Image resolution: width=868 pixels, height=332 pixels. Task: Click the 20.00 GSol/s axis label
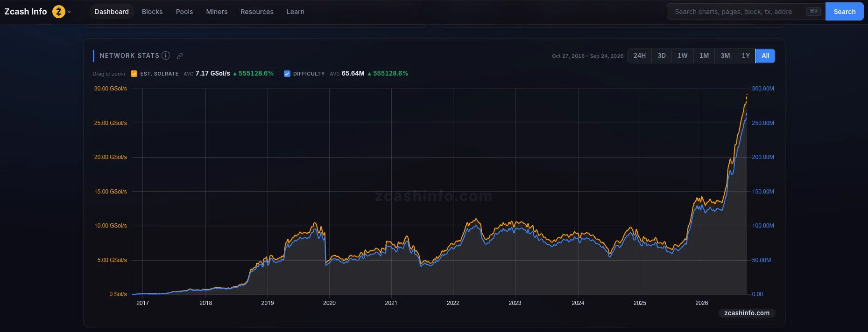(111, 157)
